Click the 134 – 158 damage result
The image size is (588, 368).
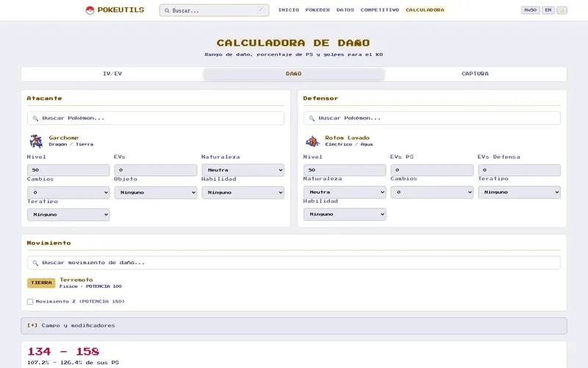(x=63, y=352)
